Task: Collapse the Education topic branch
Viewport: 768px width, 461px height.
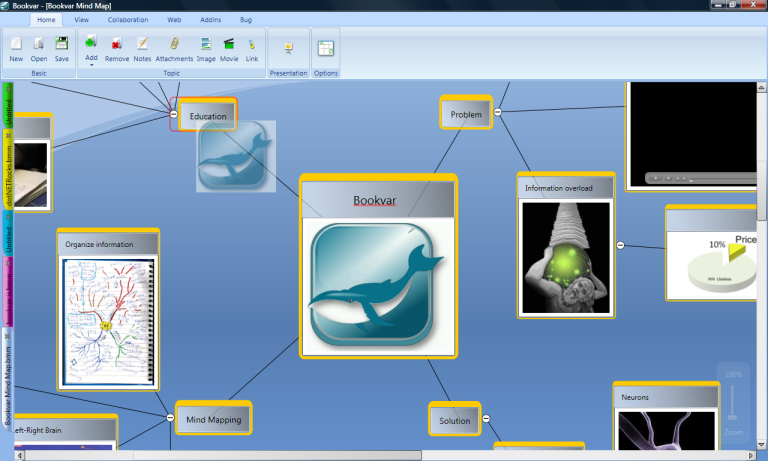Action: 173,114
